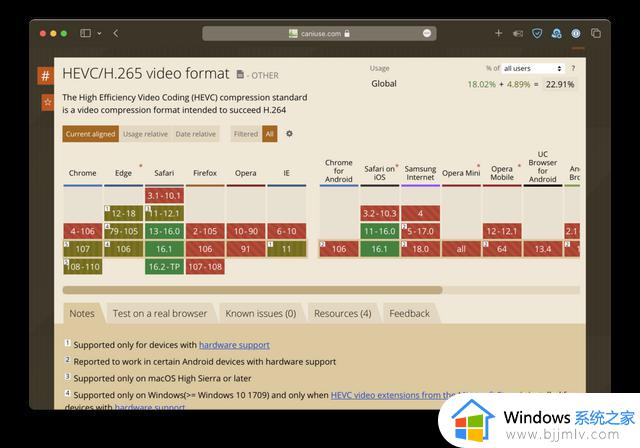Switch to Date relative view
This screenshot has width=640, height=448.
point(196,134)
